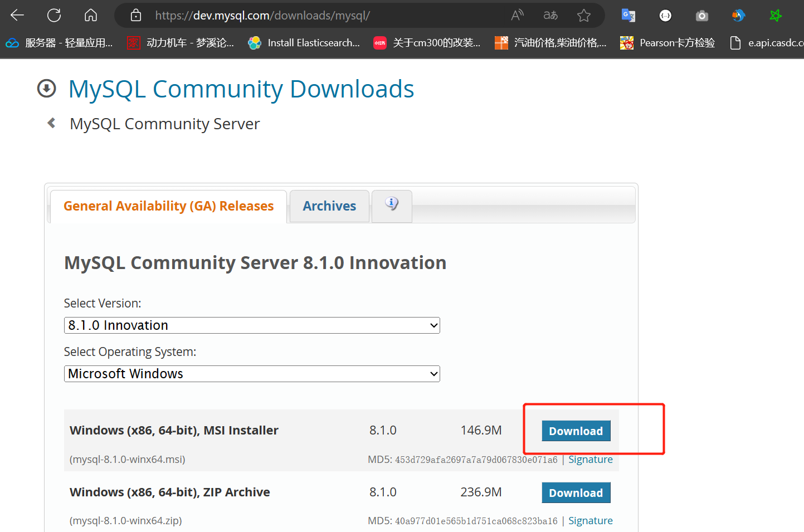View site information via the lock icon
The height and width of the screenshot is (532, 804).
136,15
